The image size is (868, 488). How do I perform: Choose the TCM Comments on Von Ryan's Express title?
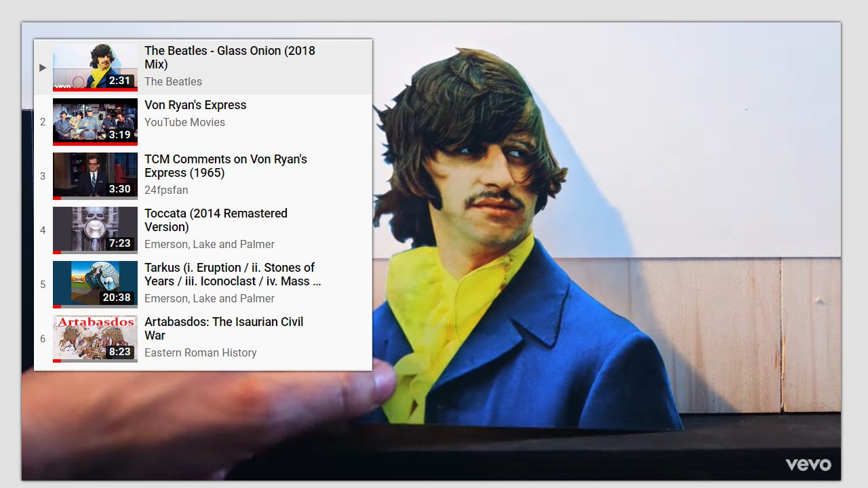tap(226, 166)
